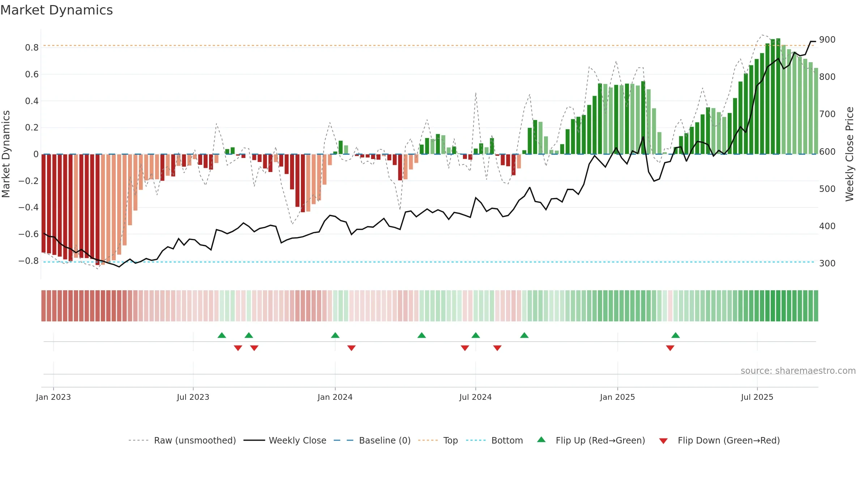Viewport: 868px width, 488px height.
Task: Select the Jan 2023 x-axis label
Action: click(x=54, y=397)
